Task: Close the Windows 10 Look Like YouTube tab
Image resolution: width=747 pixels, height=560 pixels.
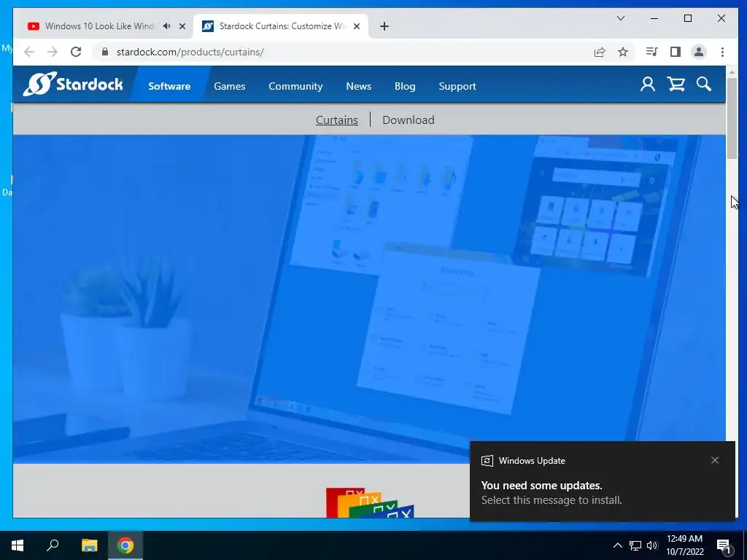Action: tap(182, 26)
